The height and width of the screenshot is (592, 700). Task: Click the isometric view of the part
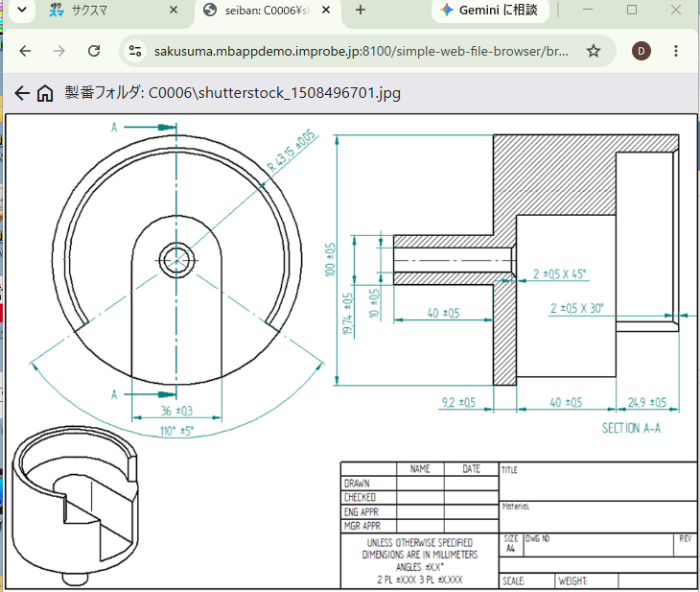(75, 505)
